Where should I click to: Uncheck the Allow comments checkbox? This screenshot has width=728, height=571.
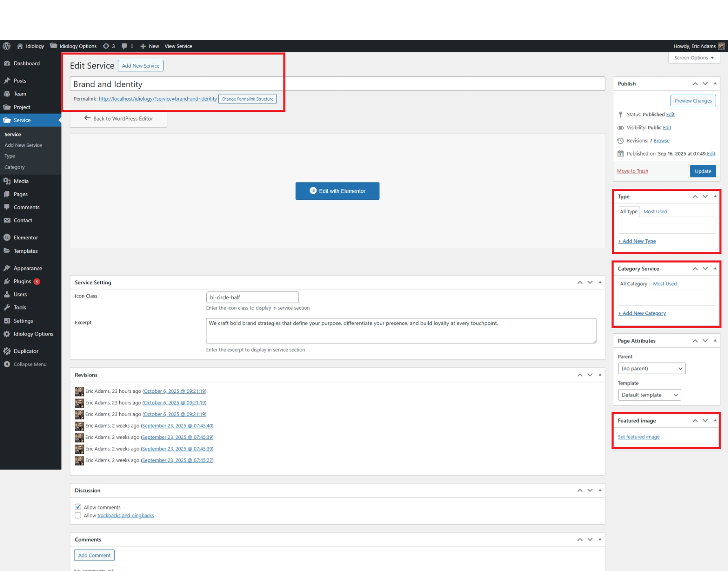click(x=78, y=507)
